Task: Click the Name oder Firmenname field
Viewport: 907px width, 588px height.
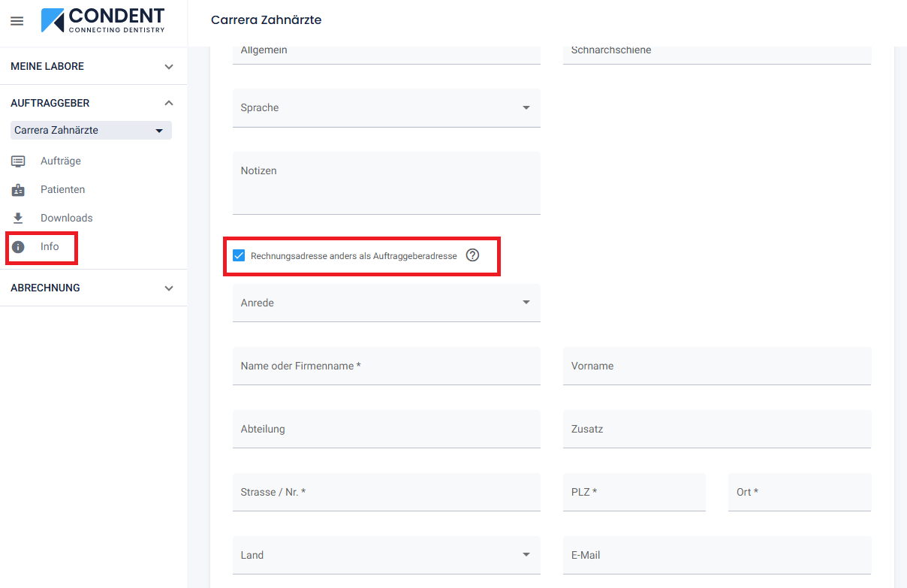Action: [386, 366]
